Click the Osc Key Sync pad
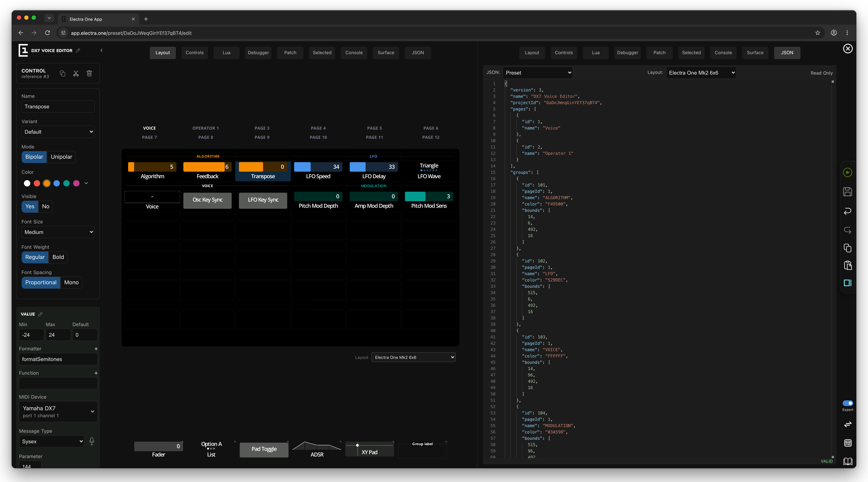This screenshot has width=868, height=482. [208, 200]
